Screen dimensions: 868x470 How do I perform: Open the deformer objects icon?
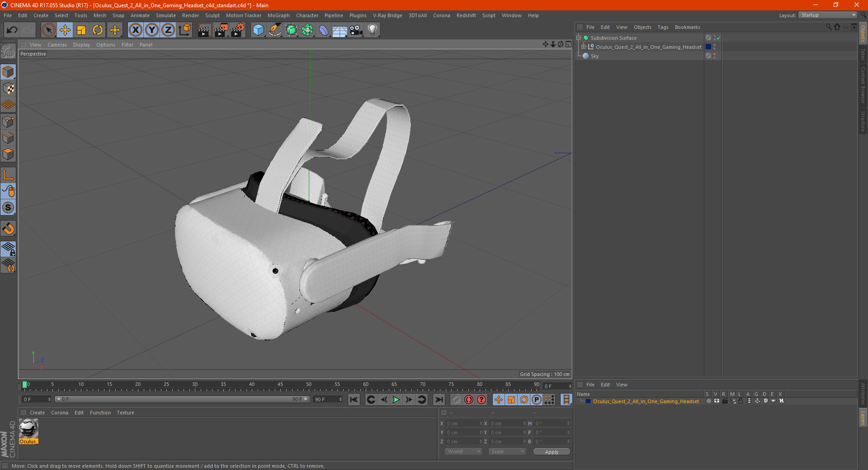[x=324, y=30]
